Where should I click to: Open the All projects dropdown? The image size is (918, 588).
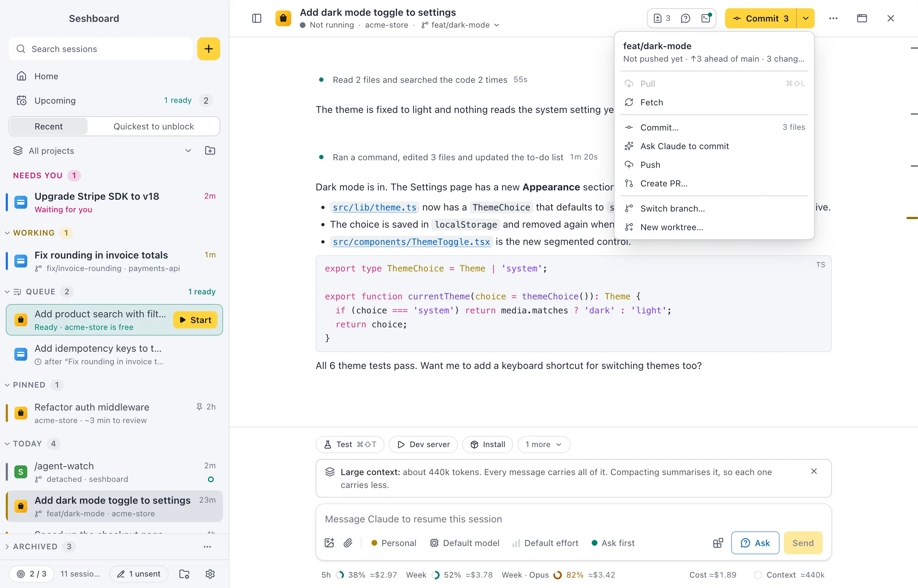click(102, 151)
